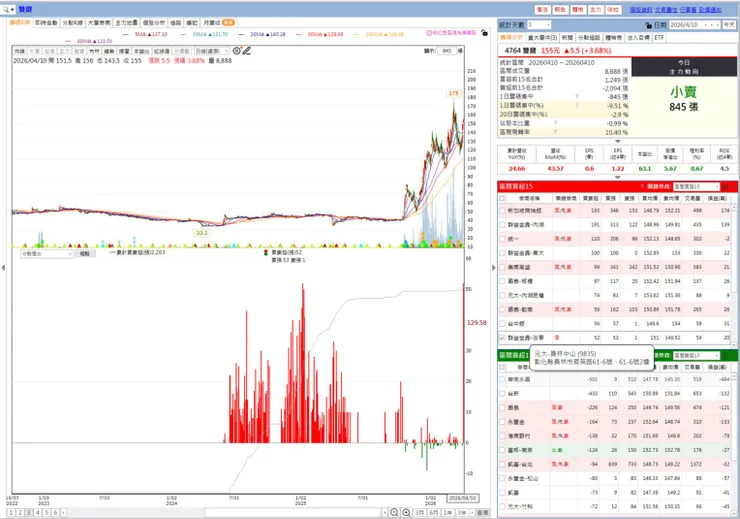This screenshot has height=519, width=740.
Task: Collapse the panel with the left edge arrow
Action: click(3, 268)
